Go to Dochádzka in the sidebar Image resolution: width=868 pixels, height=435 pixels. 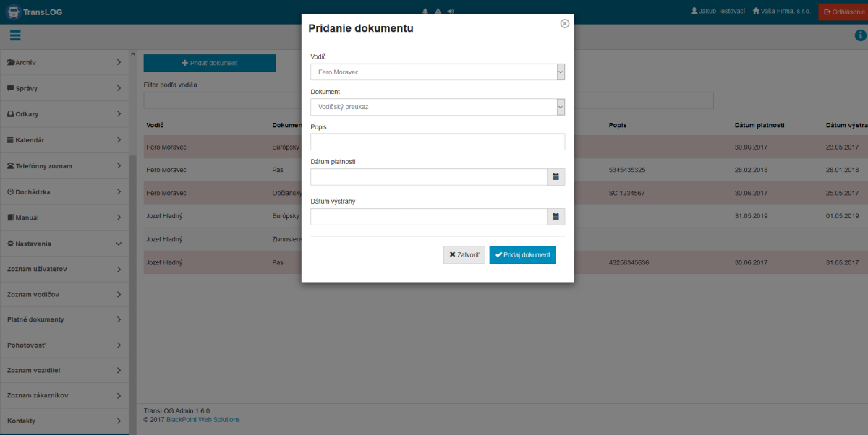pyautogui.click(x=64, y=192)
